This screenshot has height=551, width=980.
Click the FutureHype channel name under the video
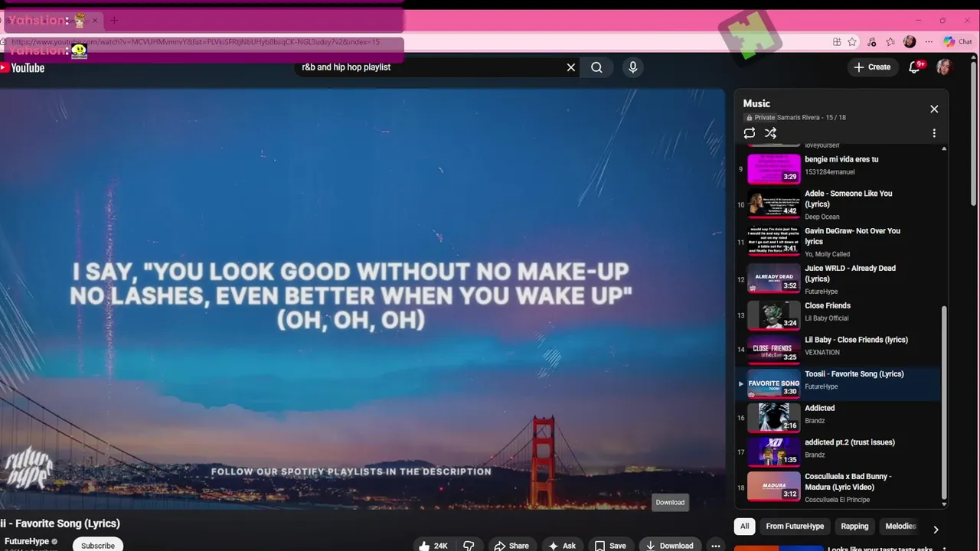(x=27, y=541)
